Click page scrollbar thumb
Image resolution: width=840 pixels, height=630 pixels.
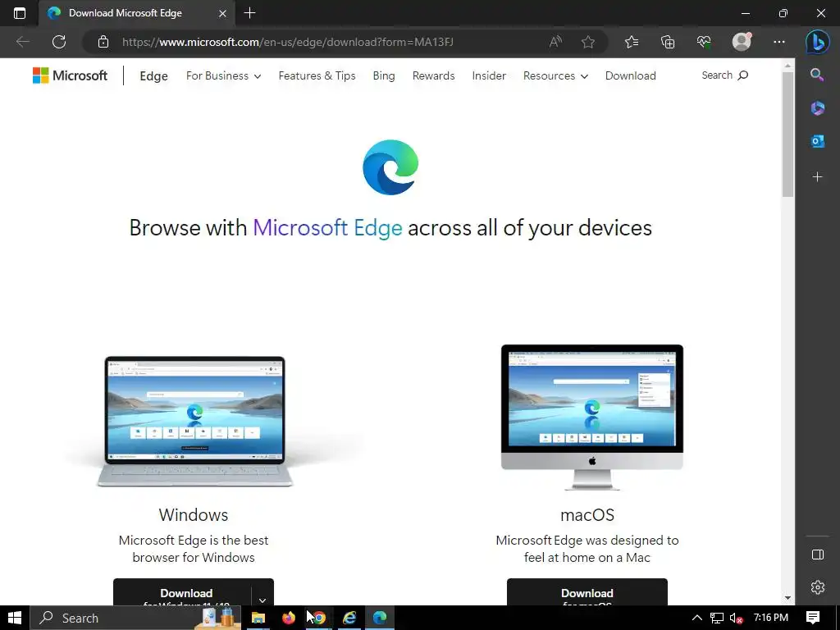click(787, 134)
